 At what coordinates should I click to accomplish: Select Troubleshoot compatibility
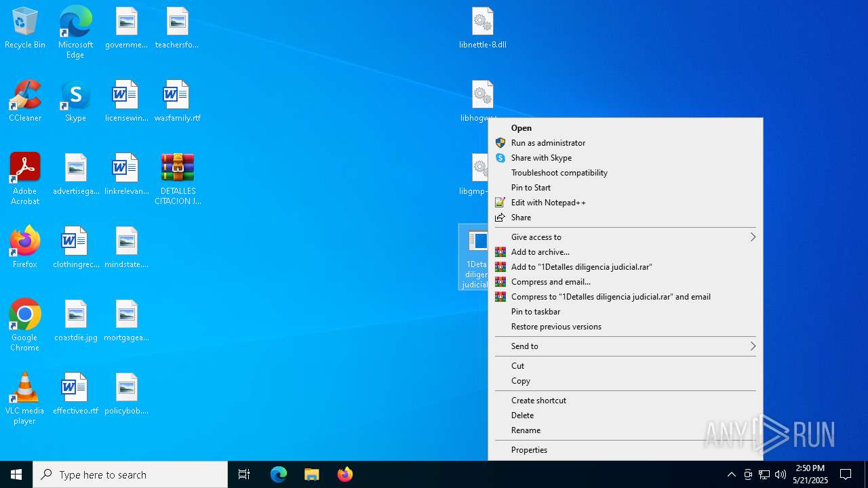click(x=625, y=173)
